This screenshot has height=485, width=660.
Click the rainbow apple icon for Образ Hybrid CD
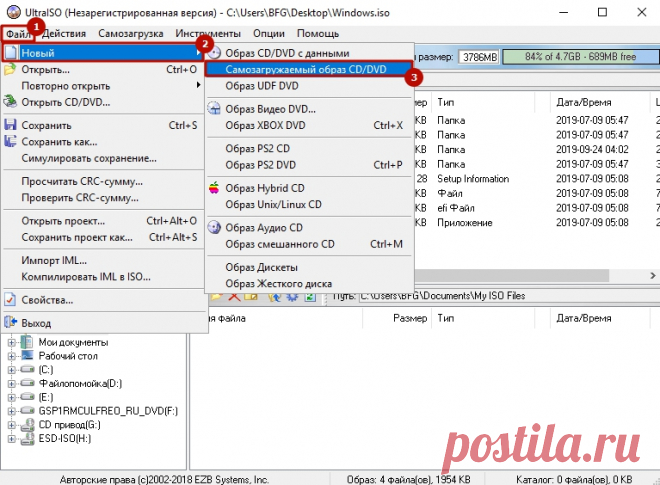point(214,188)
